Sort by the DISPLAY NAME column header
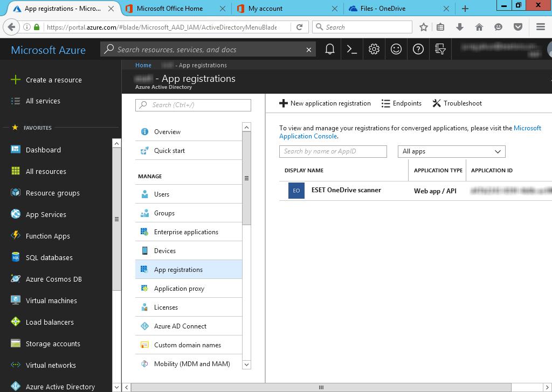Viewport: 552px width, 392px height. (x=304, y=170)
